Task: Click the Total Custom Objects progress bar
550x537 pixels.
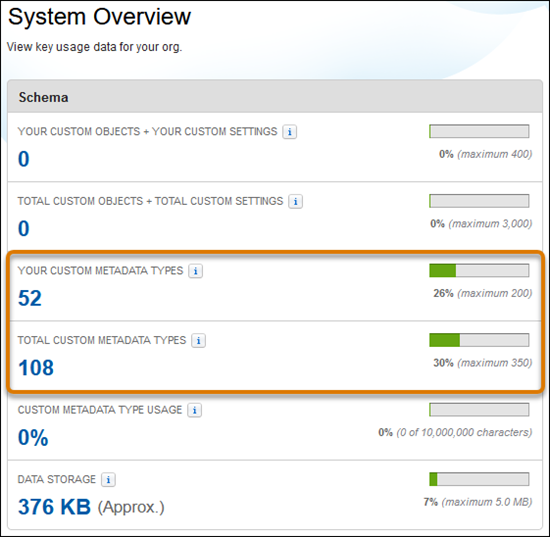Action: 479,201
